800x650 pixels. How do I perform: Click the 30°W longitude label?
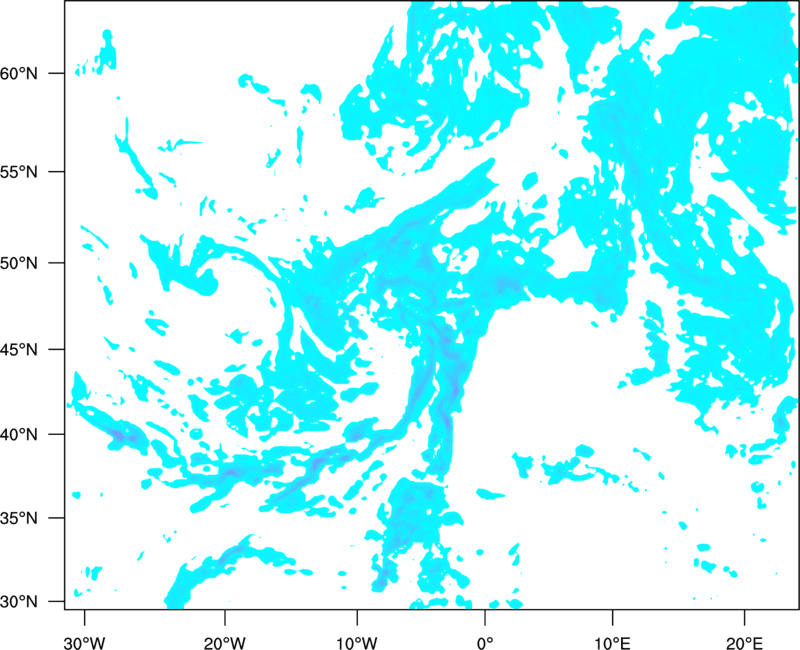(84, 643)
